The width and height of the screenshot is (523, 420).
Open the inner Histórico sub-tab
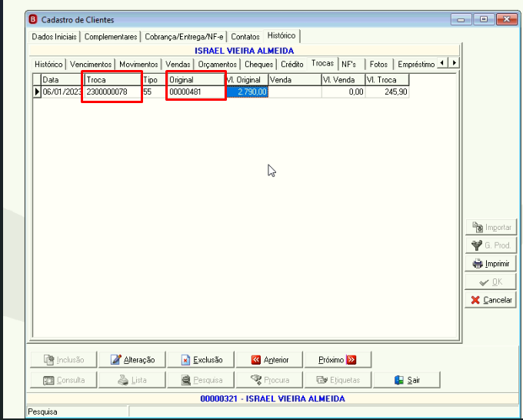pyautogui.click(x=48, y=64)
